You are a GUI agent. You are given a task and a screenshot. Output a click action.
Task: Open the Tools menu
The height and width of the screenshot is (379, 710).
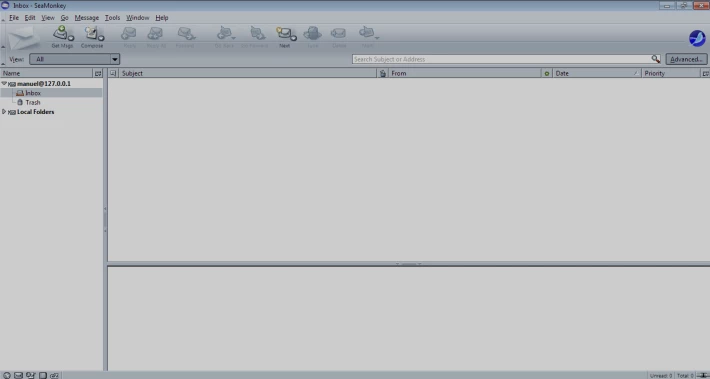[x=112, y=18]
